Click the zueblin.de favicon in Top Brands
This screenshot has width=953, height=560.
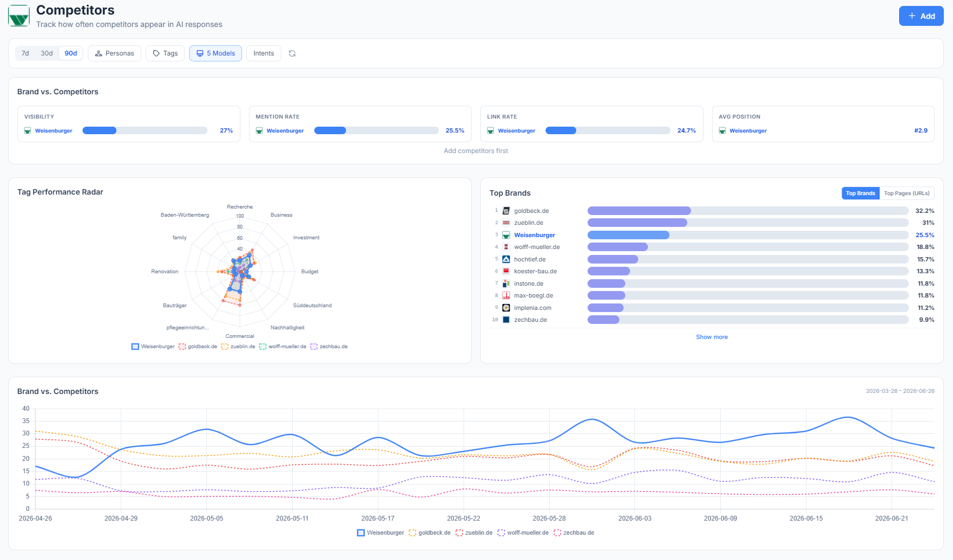(x=506, y=223)
